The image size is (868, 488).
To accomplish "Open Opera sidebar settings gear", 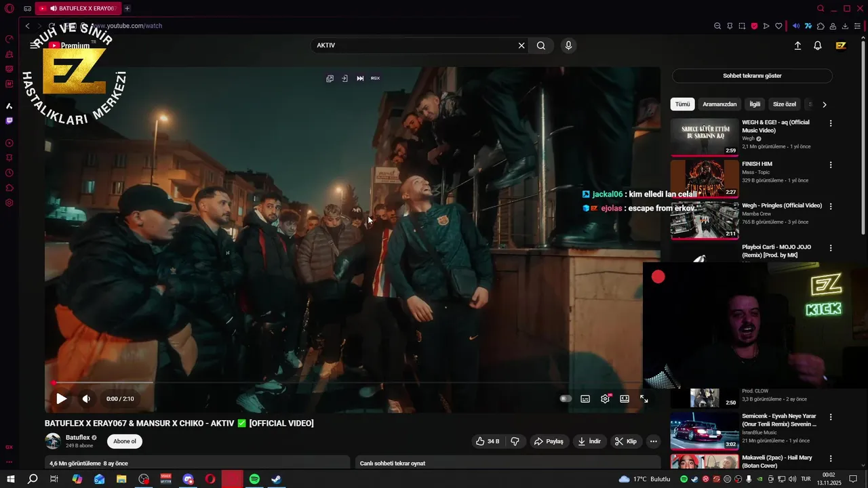I will click(9, 203).
